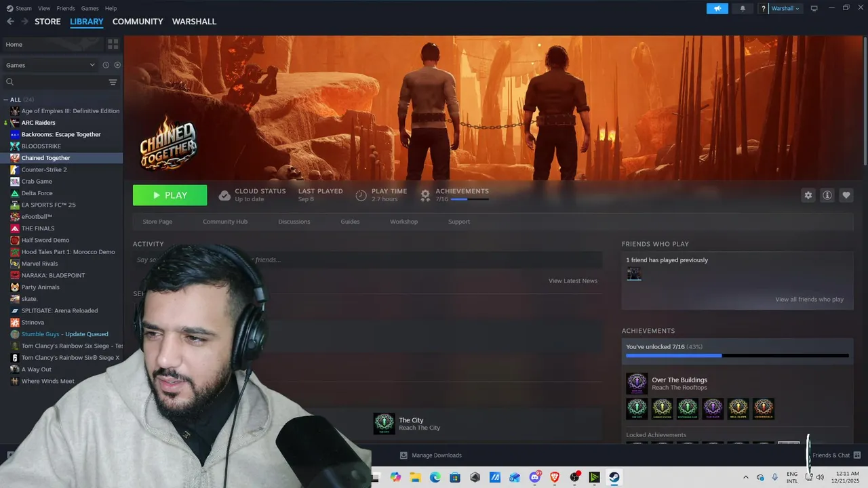The height and width of the screenshot is (488, 868).
Task: Open game settings gear icon
Action: pos(808,195)
